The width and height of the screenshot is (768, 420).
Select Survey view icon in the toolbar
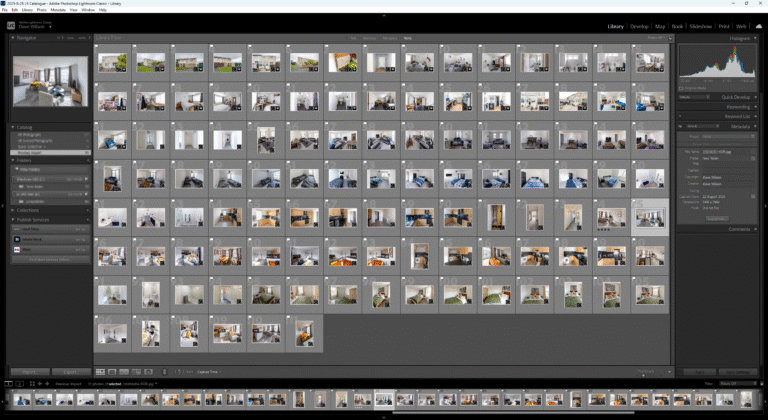136,372
